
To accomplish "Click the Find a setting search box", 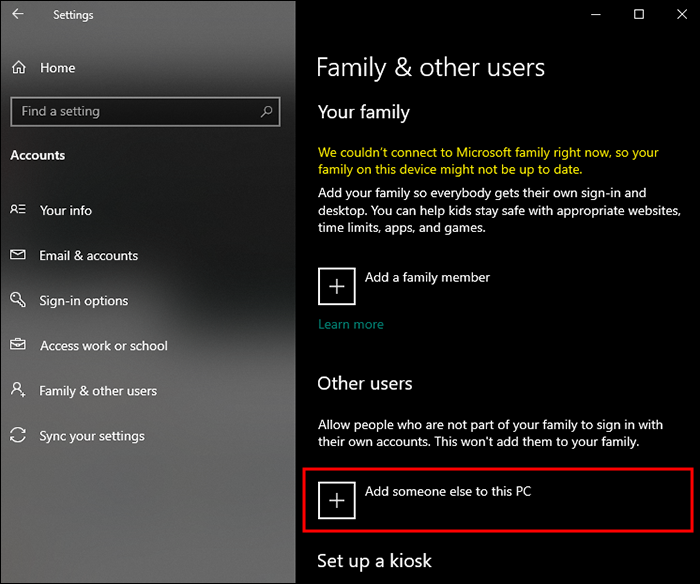I will tap(135, 112).
